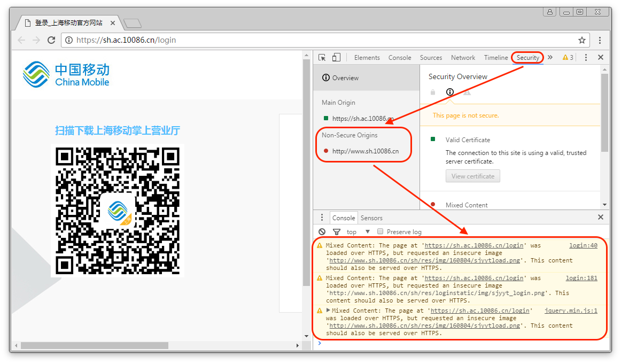Clear the console with the clear icon
621x364 pixels.
322,231
